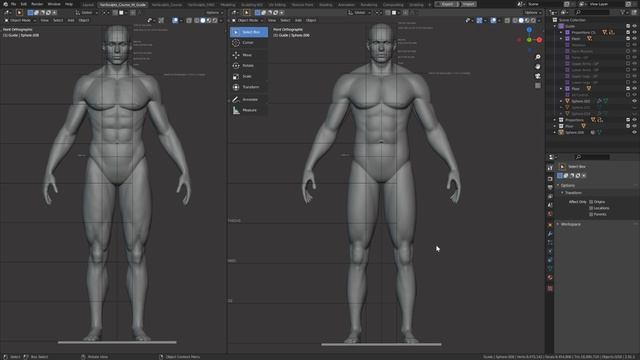
Task: Select the Rotate tool
Action: [x=249, y=65]
